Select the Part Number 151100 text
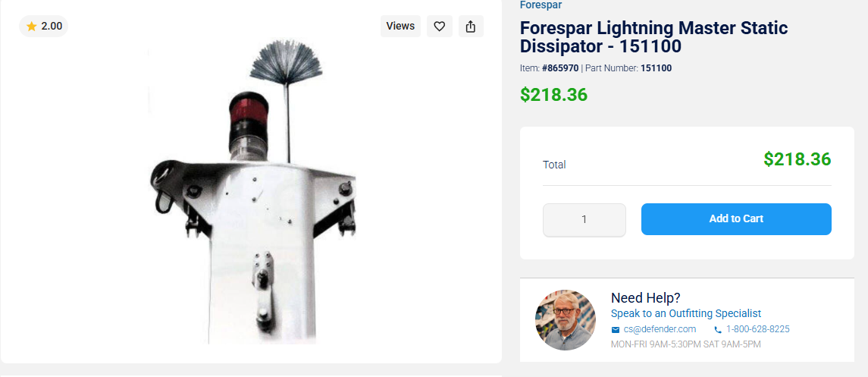 pos(656,68)
